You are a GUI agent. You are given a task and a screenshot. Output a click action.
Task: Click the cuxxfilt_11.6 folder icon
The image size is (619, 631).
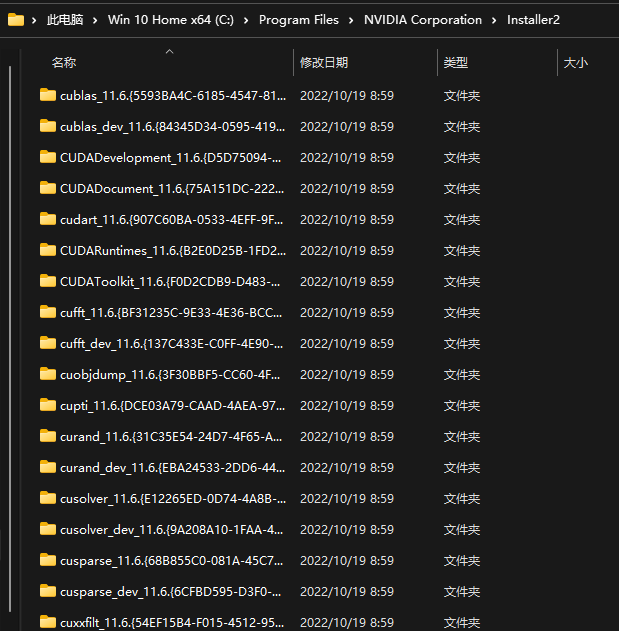pyautogui.click(x=48, y=622)
